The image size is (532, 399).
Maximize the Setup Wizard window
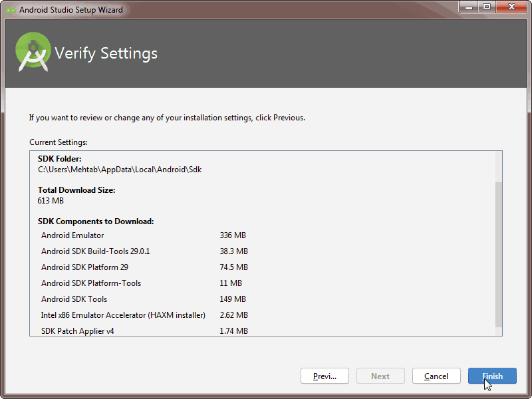pyautogui.click(x=487, y=7)
